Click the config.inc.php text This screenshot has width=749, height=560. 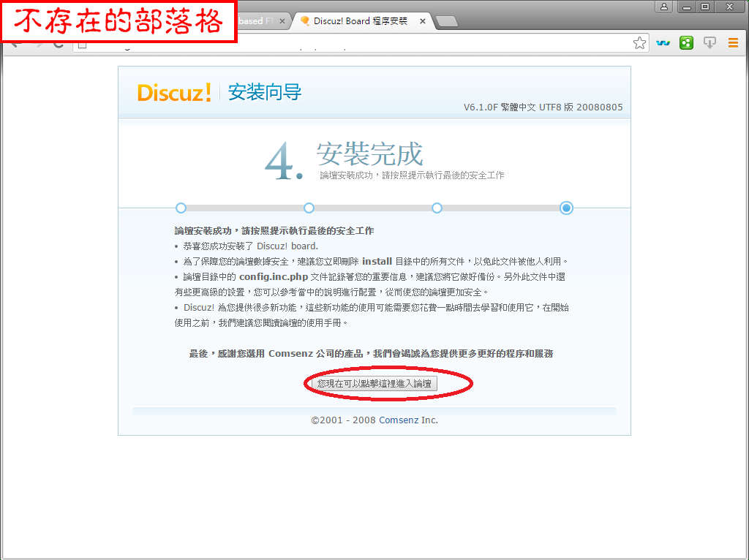pyautogui.click(x=274, y=277)
